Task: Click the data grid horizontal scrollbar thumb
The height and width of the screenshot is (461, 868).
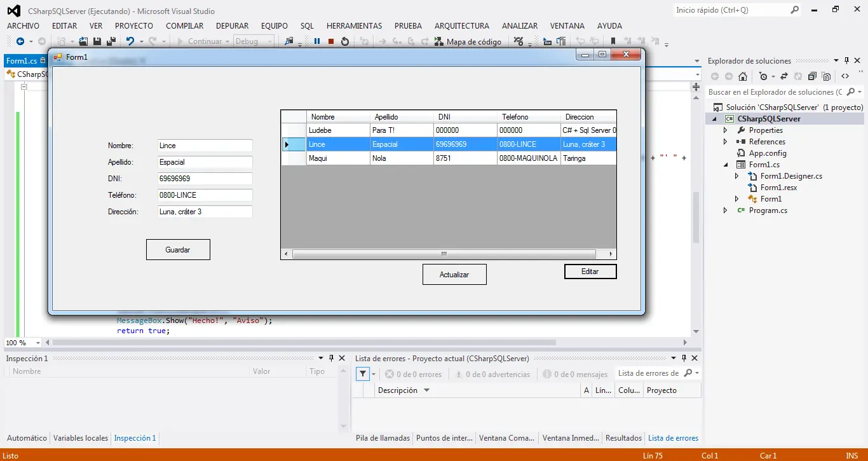Action: (444, 254)
